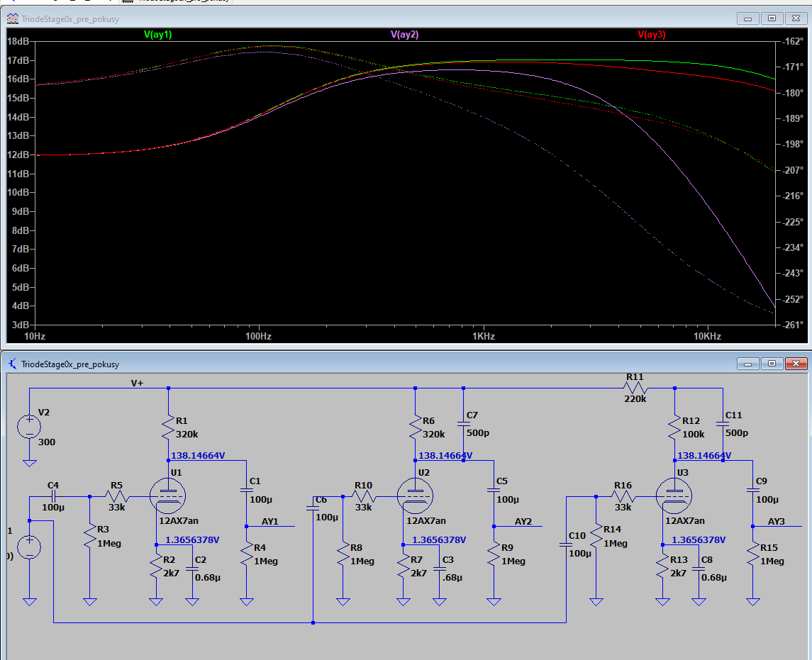Click the R11 220k resistor symbol

(x=635, y=388)
